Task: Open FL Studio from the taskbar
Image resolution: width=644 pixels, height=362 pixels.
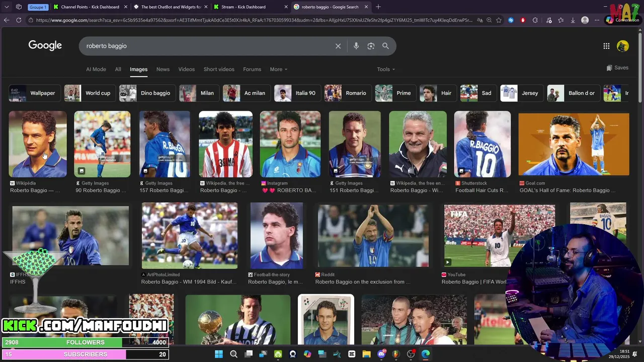Action: [x=396, y=354]
